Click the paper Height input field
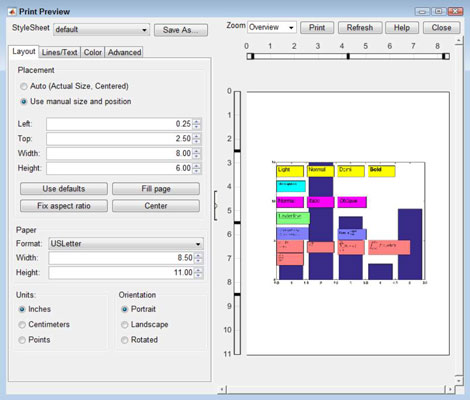The image size is (470, 400). pyautogui.click(x=122, y=273)
